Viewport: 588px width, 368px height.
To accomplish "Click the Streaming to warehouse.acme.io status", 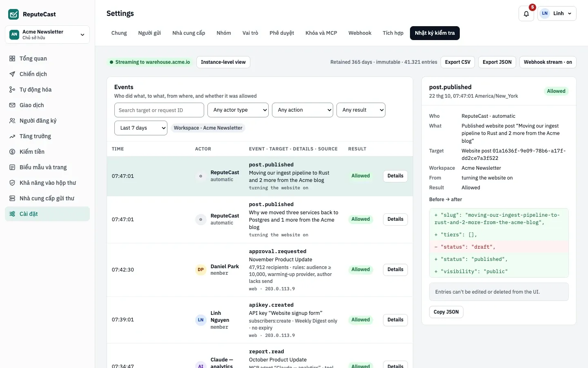I will (x=150, y=62).
